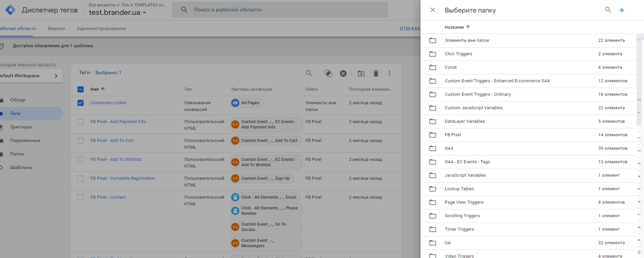This screenshot has height=258, width=644.
Task: Uncheck the Conversion Linker checkbox
Action: click(x=81, y=103)
